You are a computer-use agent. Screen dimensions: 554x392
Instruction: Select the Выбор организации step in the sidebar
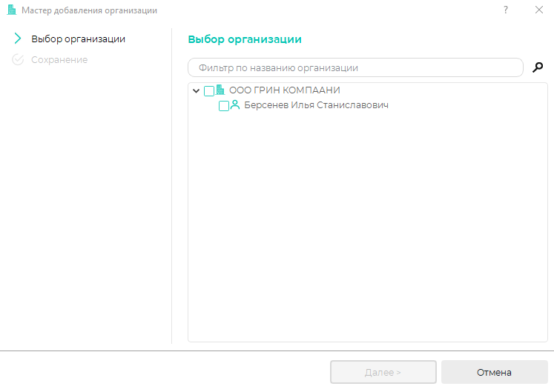point(78,39)
